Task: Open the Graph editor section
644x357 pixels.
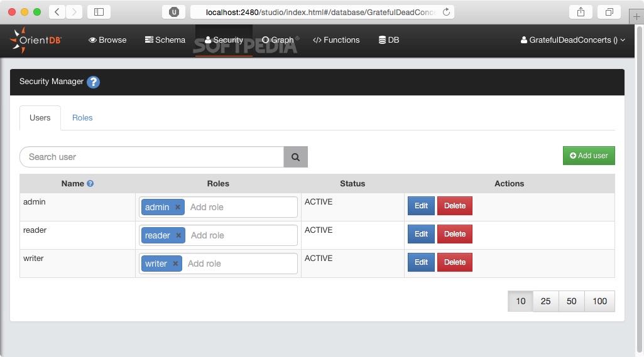Action: pos(278,40)
